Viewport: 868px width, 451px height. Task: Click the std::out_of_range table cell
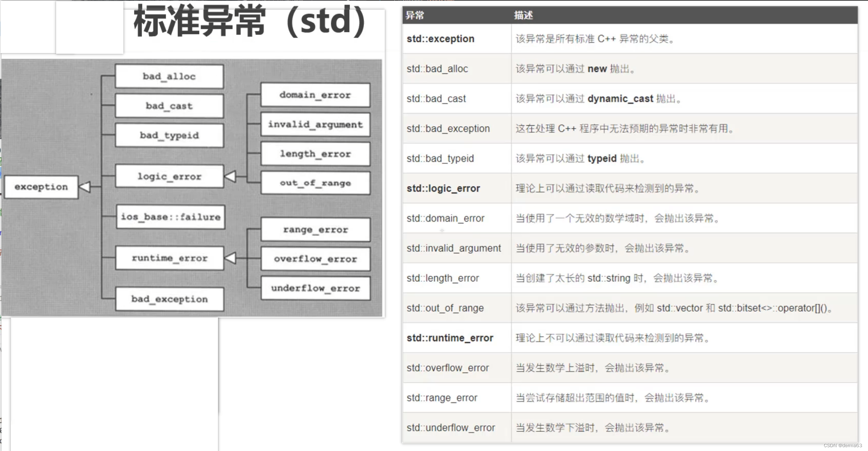point(445,308)
